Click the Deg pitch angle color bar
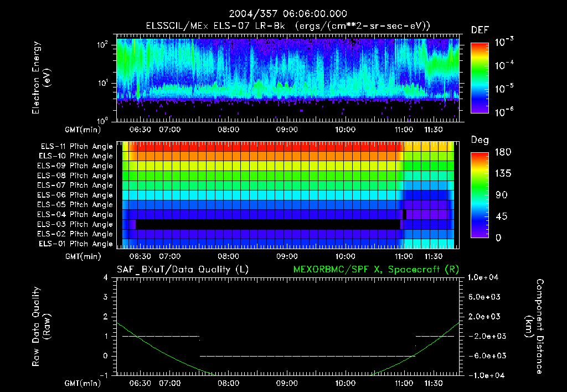 pyautogui.click(x=480, y=195)
